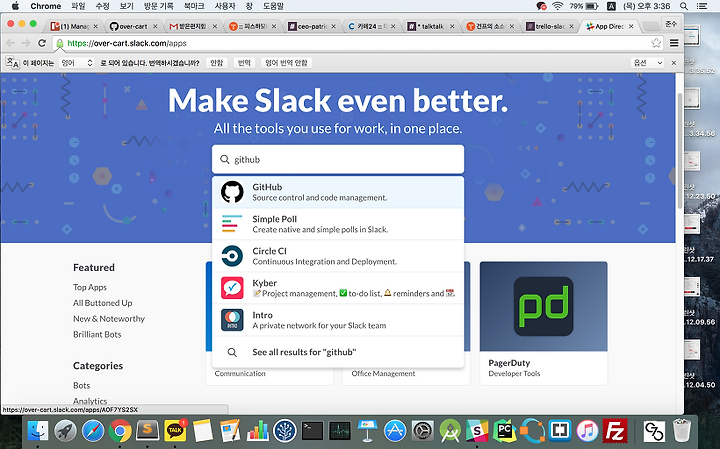Image resolution: width=720 pixels, height=449 pixels.
Task: Open the Chrome hamburger menu
Action: pos(674,43)
